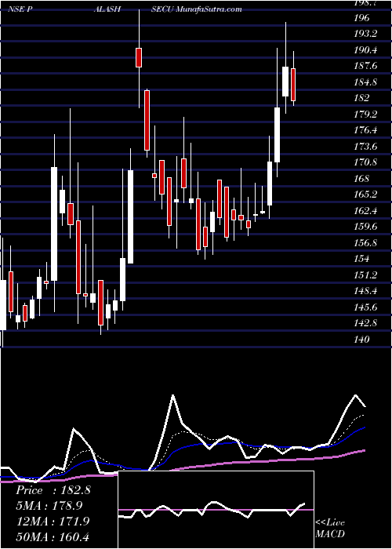This screenshot has width=392, height=549.
Task: Click the '<<Live MACD' label
Action: (x=330, y=528)
